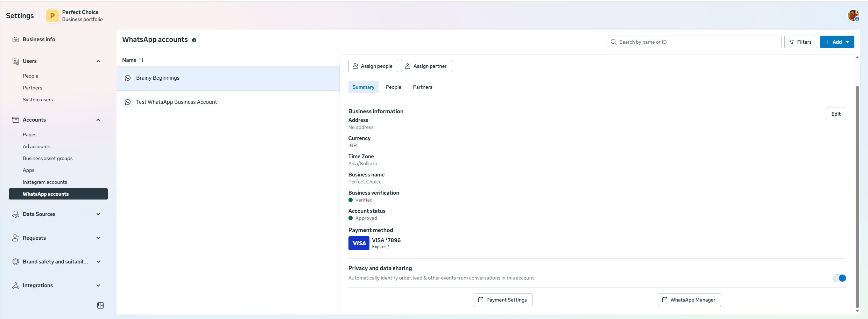Switch to the Partners tab

click(x=423, y=87)
